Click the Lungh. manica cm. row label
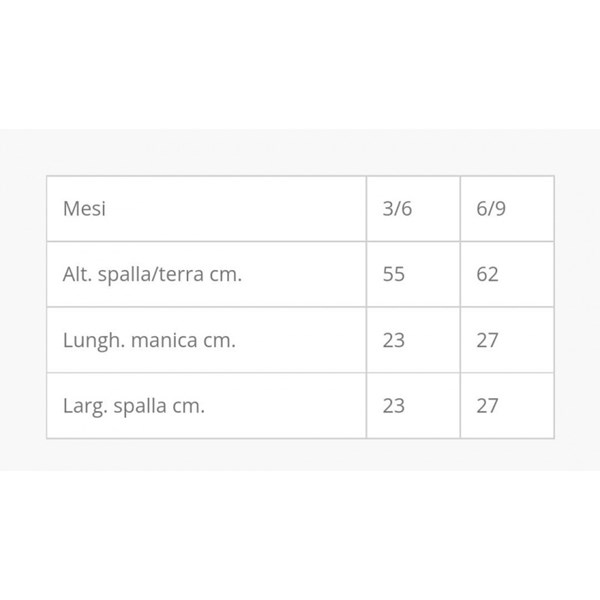600x600 pixels. click(x=149, y=340)
